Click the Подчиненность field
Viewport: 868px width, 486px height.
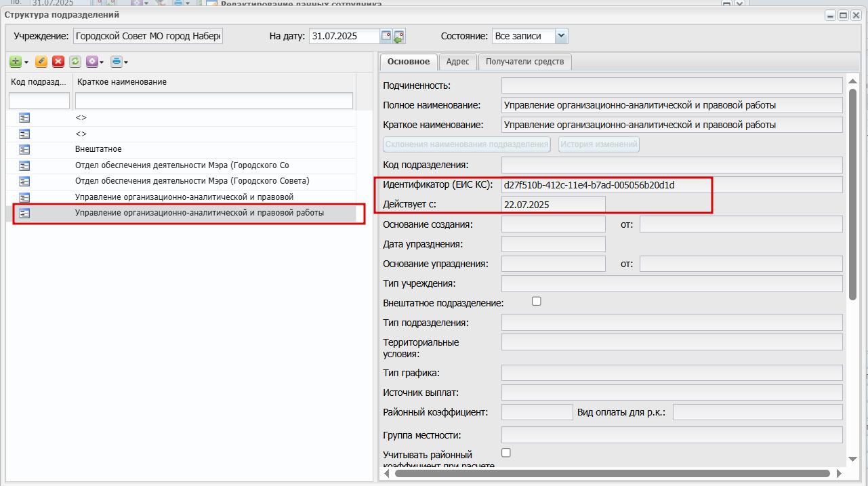[672, 85]
